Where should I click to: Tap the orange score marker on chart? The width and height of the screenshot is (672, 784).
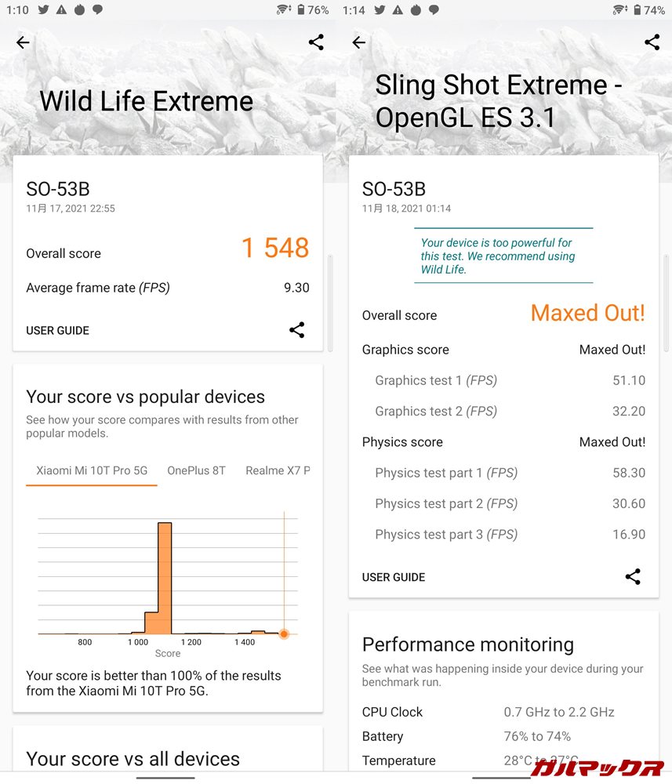[284, 633]
